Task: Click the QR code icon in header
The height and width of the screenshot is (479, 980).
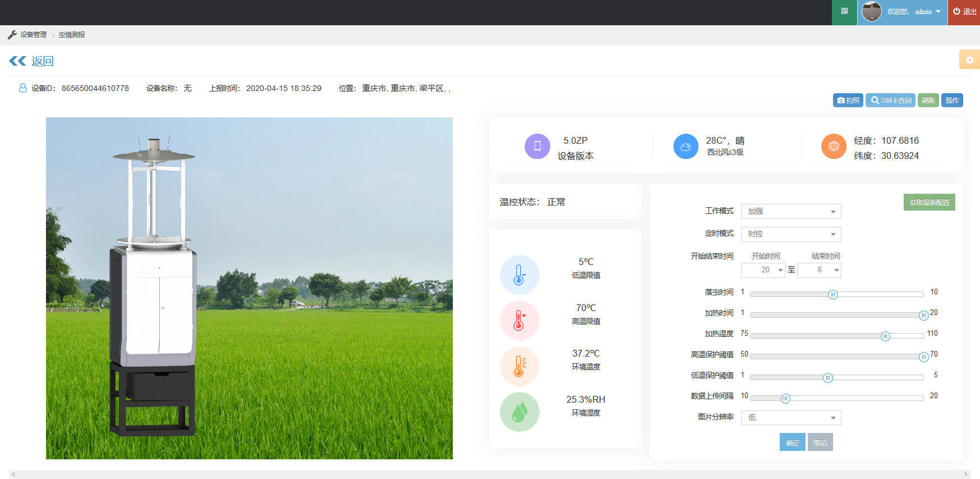Action: click(x=844, y=11)
